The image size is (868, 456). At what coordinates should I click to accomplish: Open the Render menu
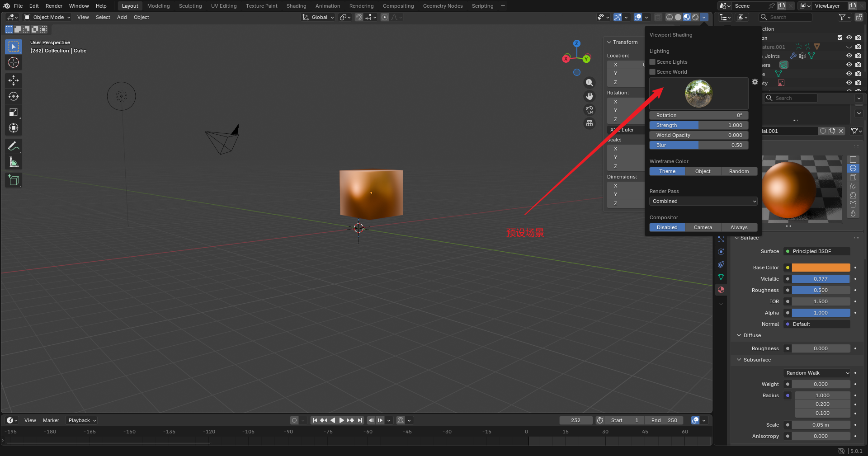[x=54, y=6]
